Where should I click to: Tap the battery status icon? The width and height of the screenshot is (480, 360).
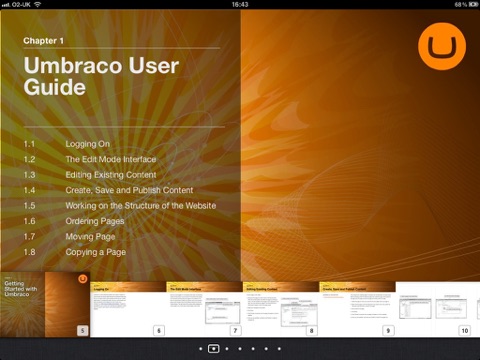point(474,4)
